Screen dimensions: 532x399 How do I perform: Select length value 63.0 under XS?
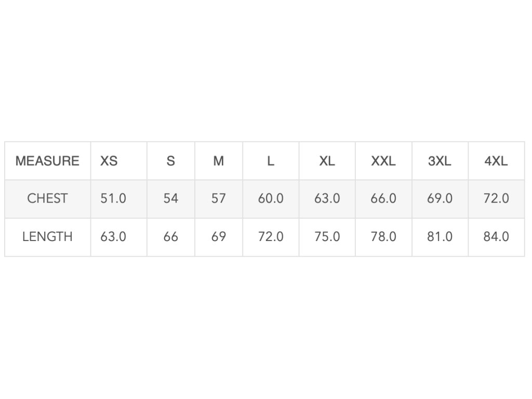[x=113, y=237]
